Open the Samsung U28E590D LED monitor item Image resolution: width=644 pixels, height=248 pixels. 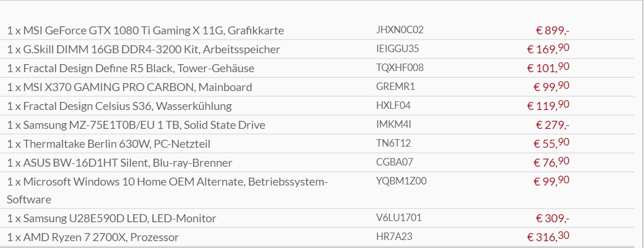(111, 218)
